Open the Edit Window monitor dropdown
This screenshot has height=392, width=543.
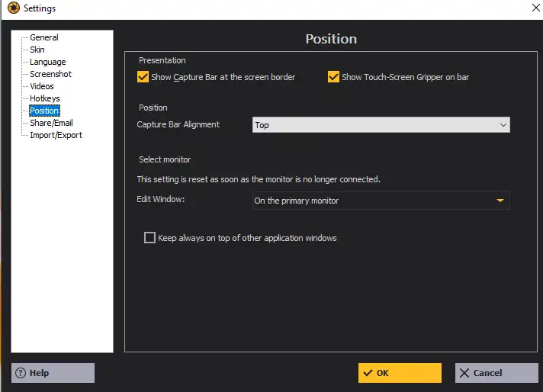[381, 201]
